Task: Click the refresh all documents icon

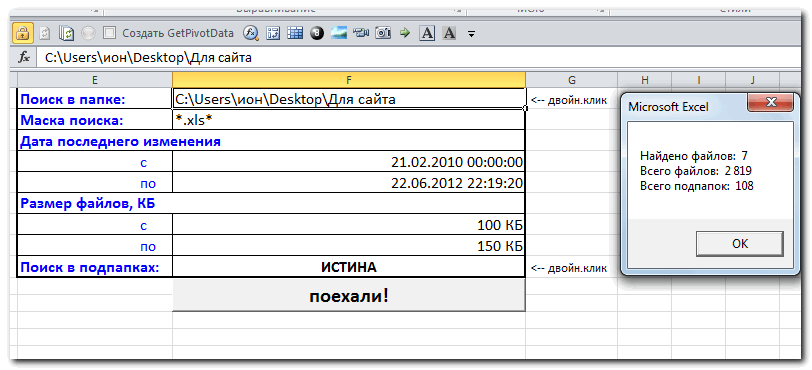Action: pos(66,34)
